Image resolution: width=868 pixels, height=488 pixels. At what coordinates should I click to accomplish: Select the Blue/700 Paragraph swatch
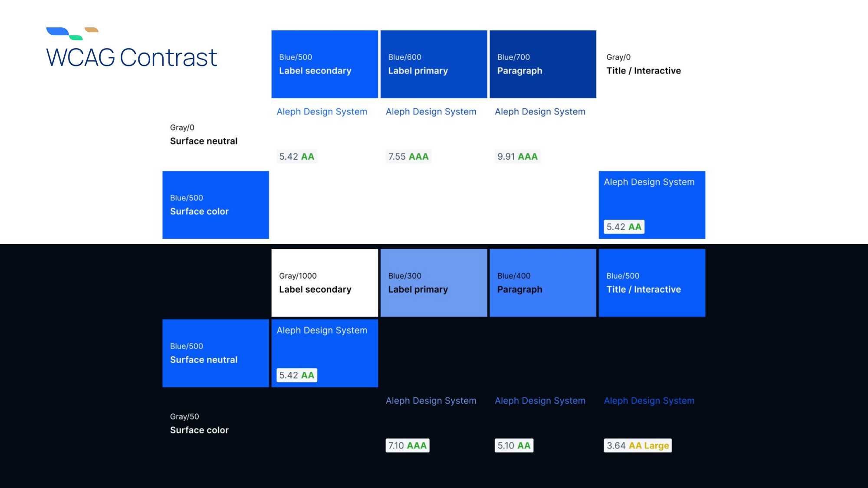tap(542, 64)
